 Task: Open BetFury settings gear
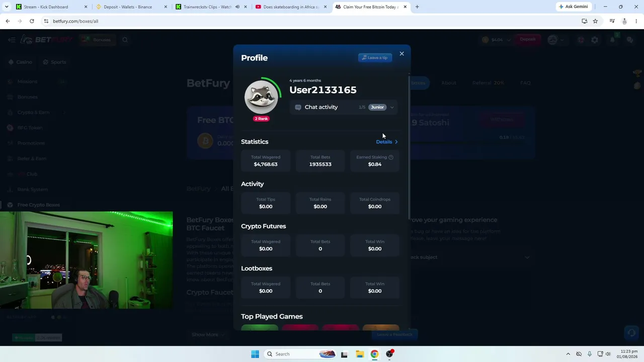point(595,40)
